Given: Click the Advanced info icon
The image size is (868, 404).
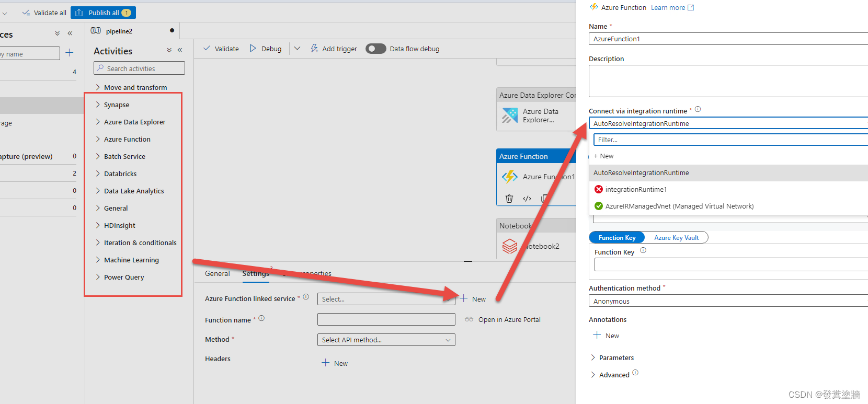Looking at the screenshot, I should click(635, 373).
